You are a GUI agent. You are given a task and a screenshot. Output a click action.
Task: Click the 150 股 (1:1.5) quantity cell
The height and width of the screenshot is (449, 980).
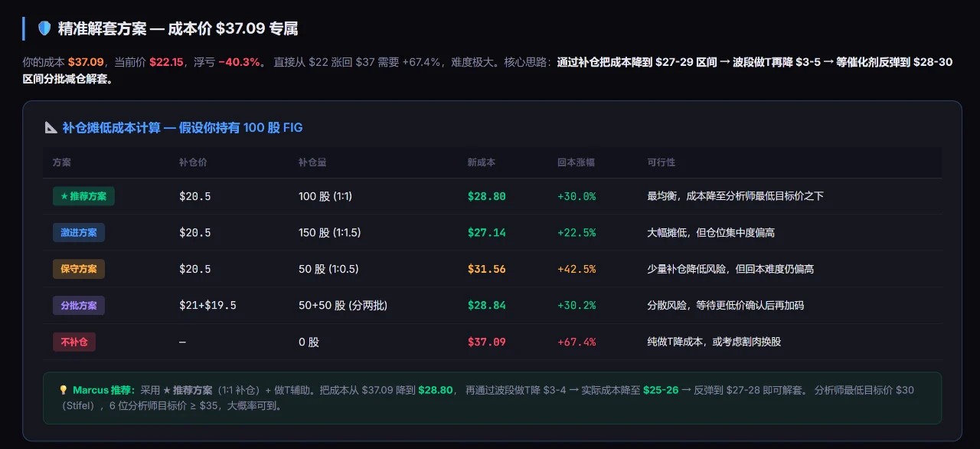[x=329, y=232]
